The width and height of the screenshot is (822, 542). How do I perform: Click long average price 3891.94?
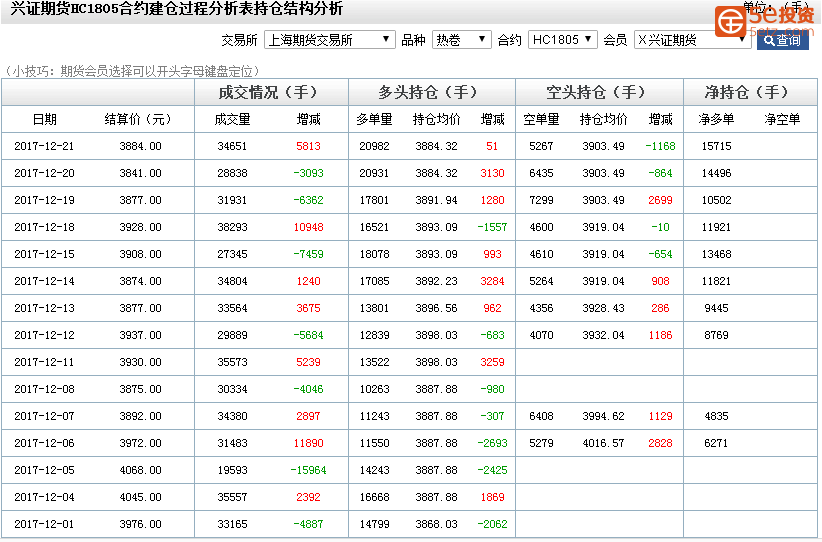pyautogui.click(x=436, y=200)
